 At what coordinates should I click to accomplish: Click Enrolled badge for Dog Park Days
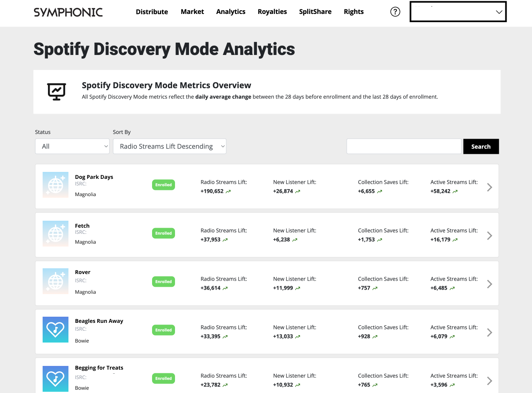click(x=164, y=185)
